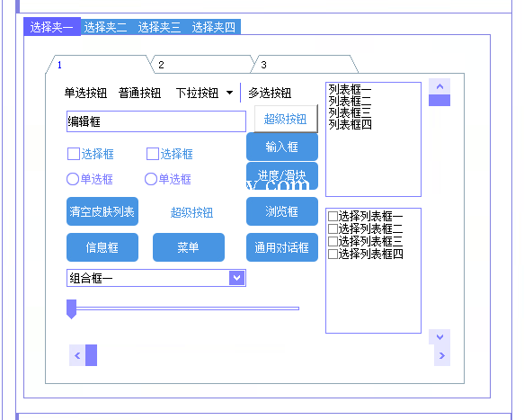Select the first 单选框 radio button

coord(73,179)
